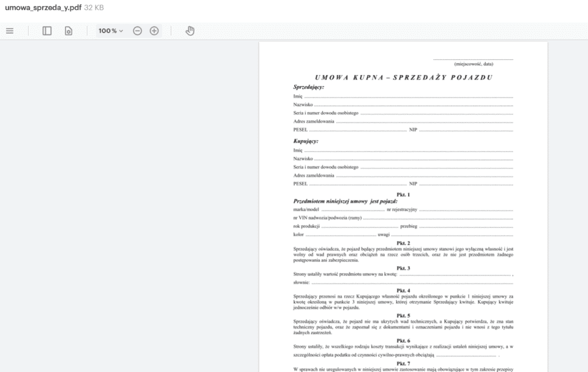Click the Pkt. 4 heading
This screenshot has height=372, width=588.
point(403,290)
